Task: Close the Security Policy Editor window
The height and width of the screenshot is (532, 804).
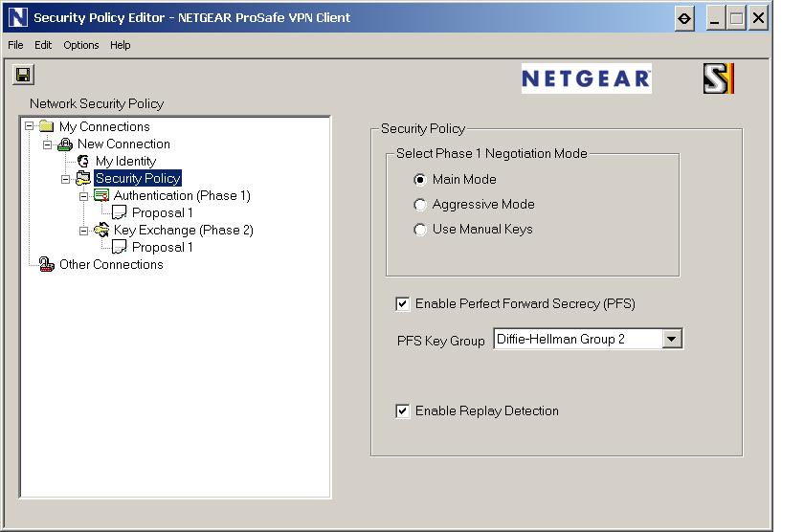Action: [x=758, y=19]
